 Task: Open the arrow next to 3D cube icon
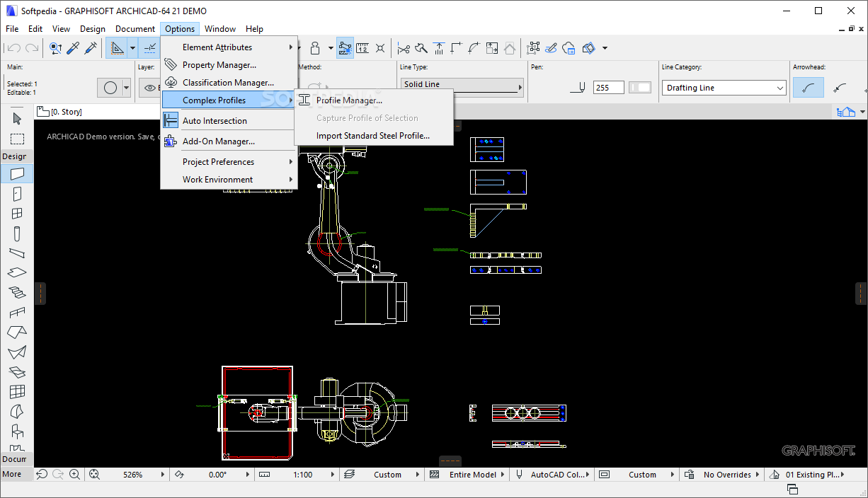pos(605,48)
